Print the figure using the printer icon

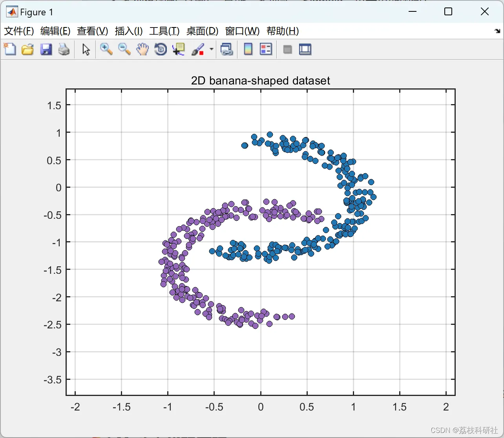point(64,49)
